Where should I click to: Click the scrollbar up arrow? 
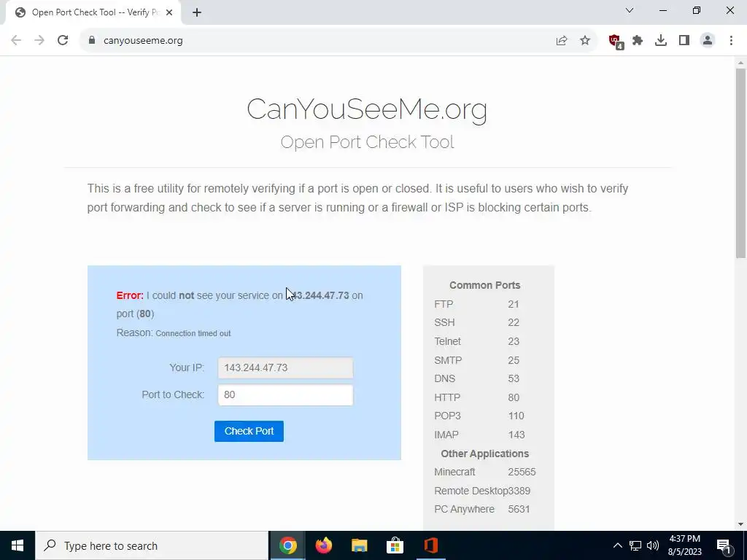(740, 63)
